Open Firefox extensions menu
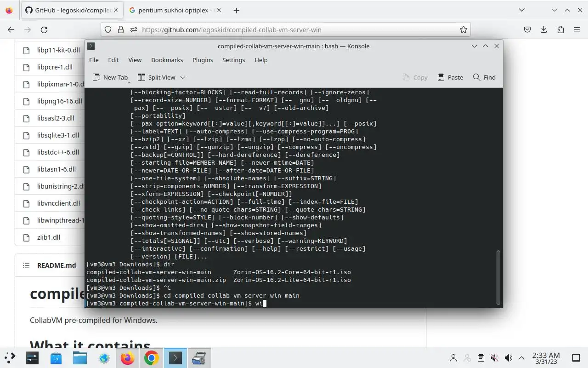 [560, 29]
